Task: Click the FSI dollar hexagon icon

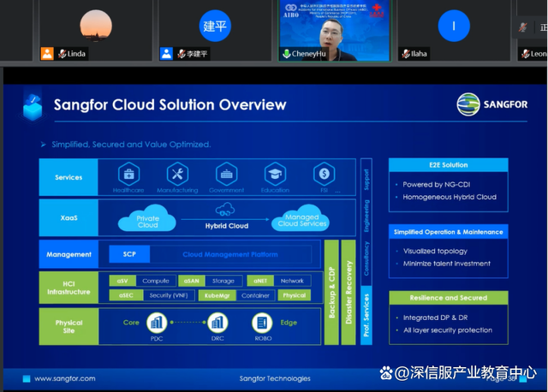Action: pos(324,174)
